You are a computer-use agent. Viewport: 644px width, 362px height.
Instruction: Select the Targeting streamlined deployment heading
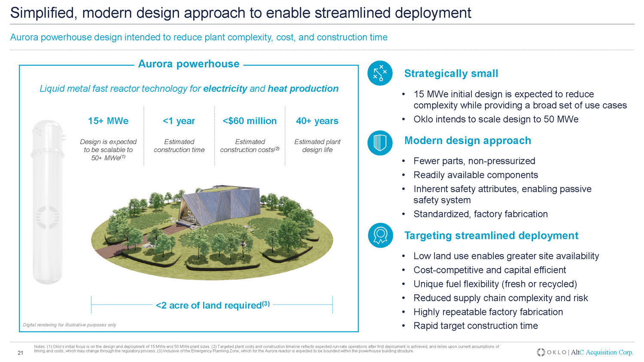(491, 235)
